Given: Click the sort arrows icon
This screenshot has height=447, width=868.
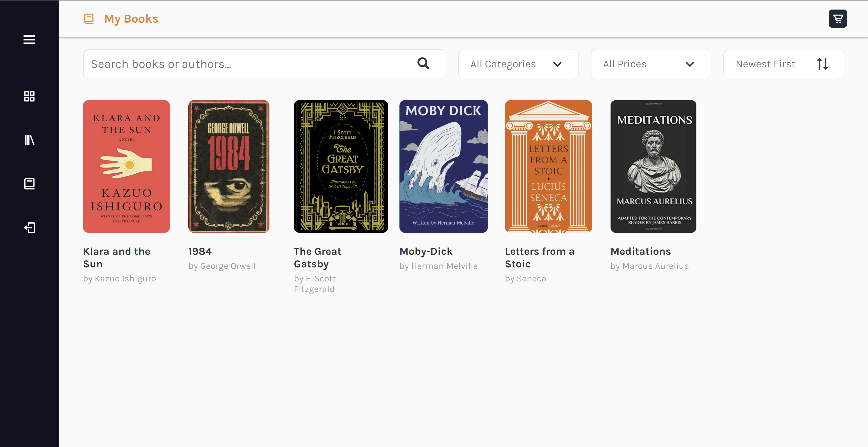Looking at the screenshot, I should tap(823, 64).
